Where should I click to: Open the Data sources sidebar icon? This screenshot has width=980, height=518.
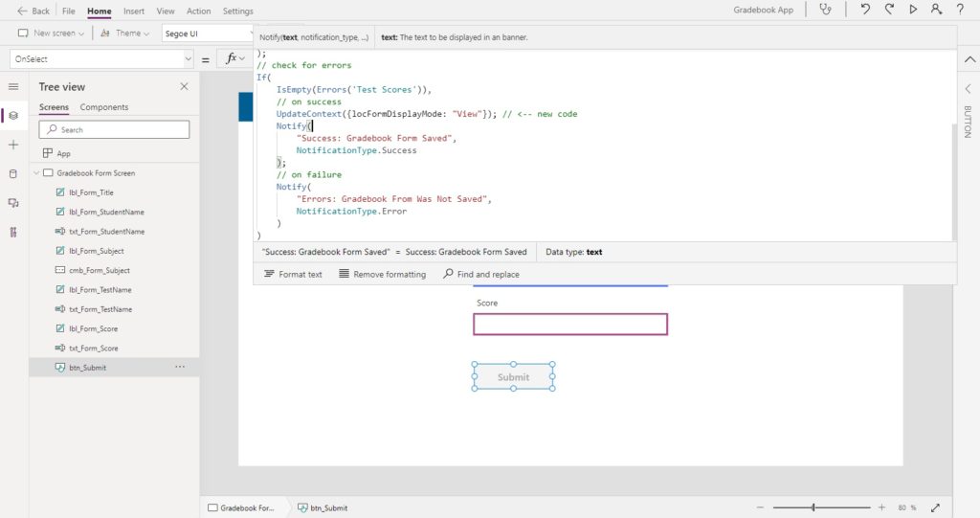[x=13, y=174]
